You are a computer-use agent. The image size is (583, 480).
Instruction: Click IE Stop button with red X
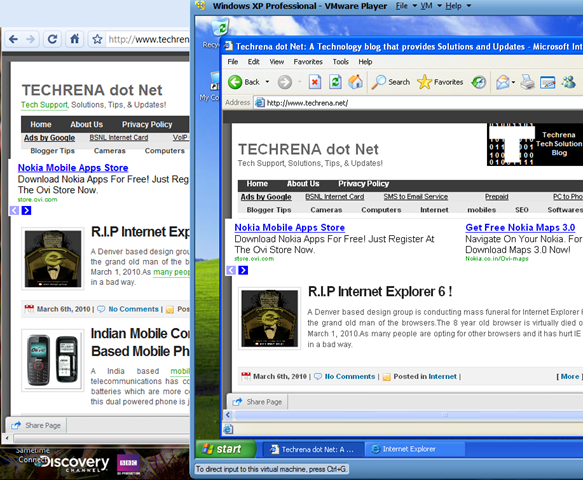point(315,82)
